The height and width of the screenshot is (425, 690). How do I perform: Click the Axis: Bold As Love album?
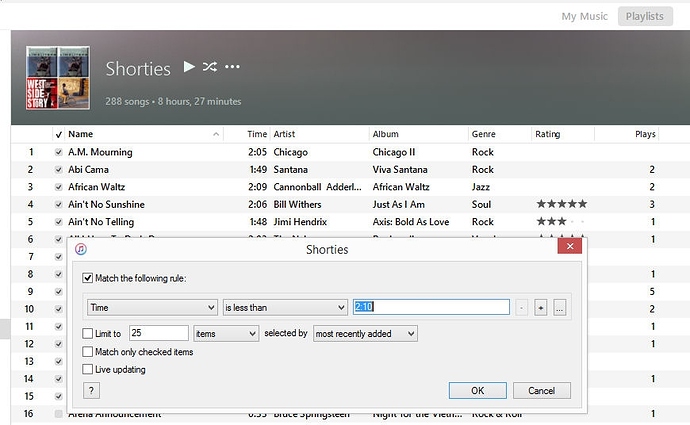tap(411, 222)
